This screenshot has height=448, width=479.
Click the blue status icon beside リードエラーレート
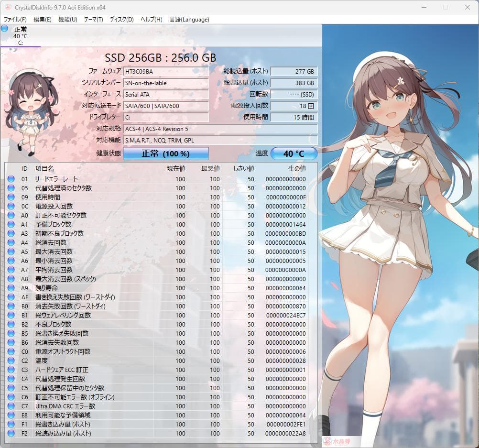(x=11, y=179)
